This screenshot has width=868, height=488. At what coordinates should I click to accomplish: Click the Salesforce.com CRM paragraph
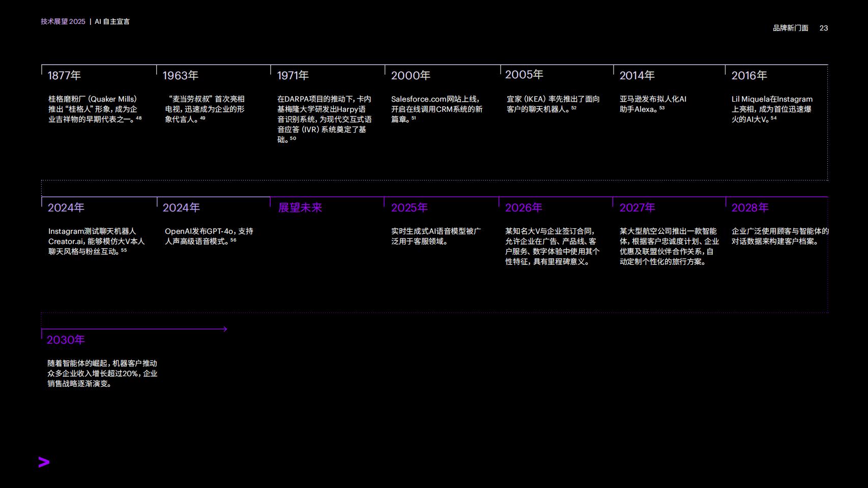point(437,109)
